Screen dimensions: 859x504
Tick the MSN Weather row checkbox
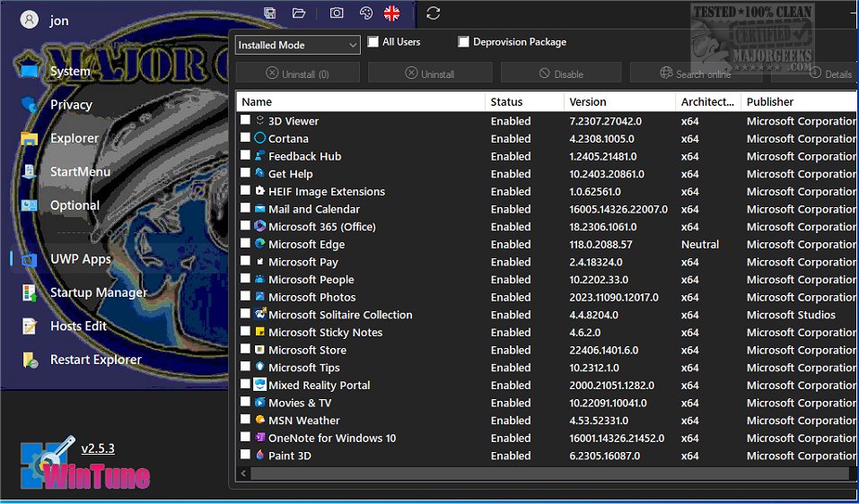click(245, 419)
